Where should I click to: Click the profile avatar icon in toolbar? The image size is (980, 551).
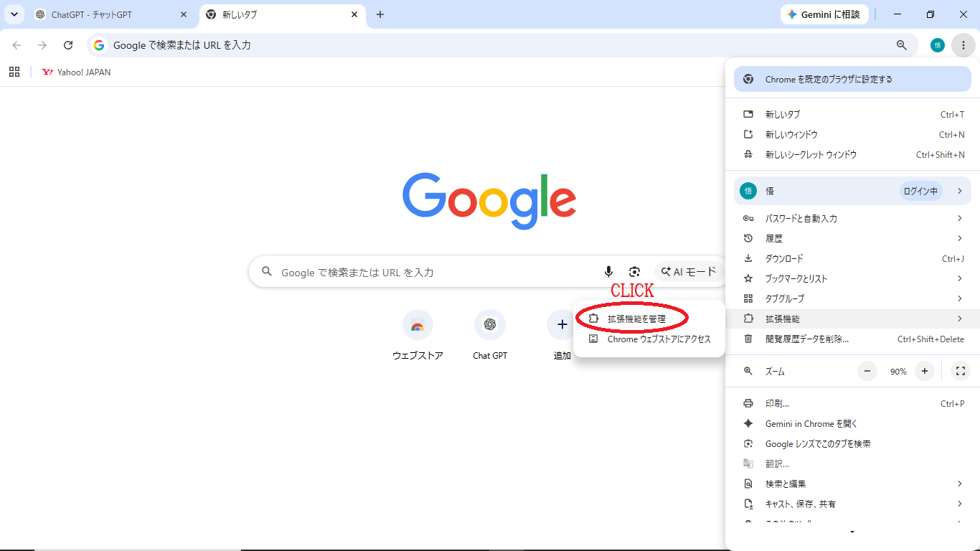point(937,45)
